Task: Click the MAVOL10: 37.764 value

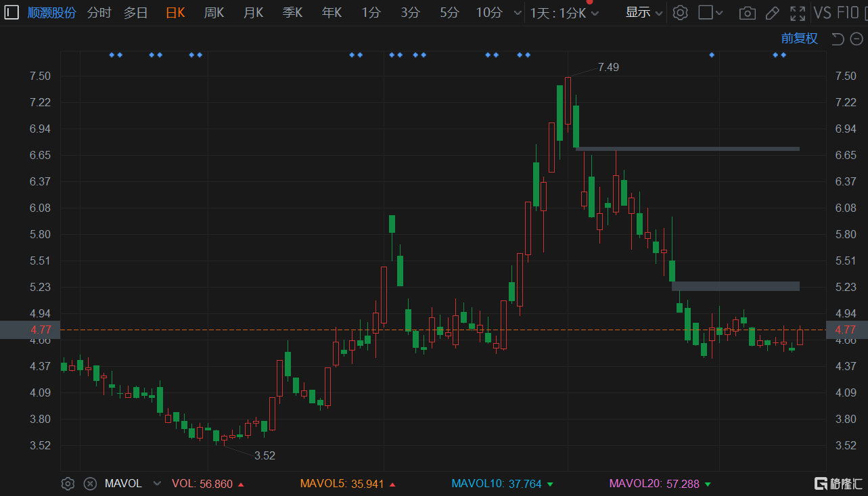Action: point(503,484)
